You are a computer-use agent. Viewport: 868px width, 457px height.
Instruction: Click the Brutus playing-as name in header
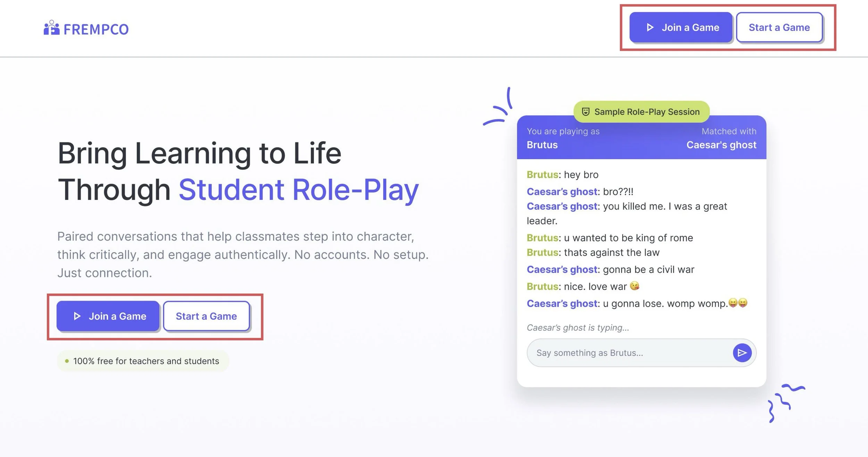[542, 145]
